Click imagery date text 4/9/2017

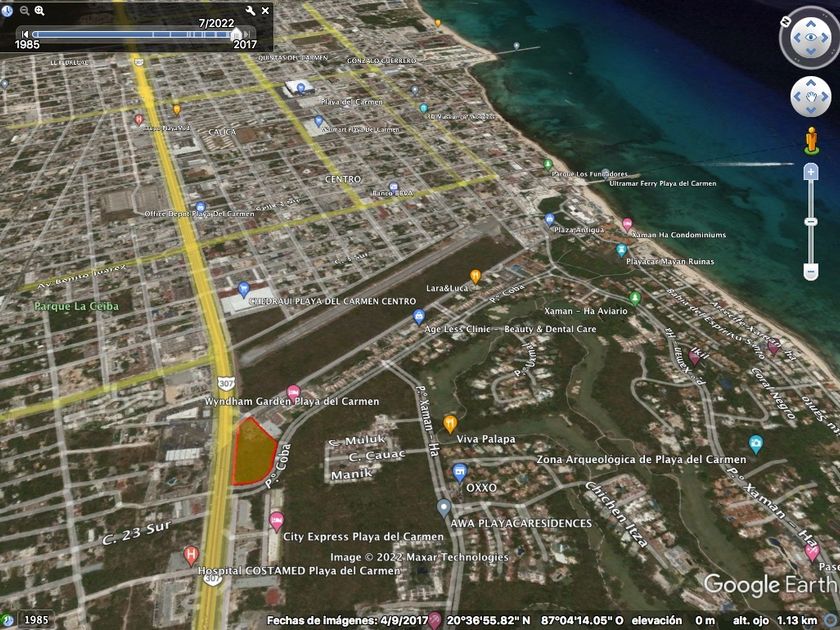pos(403,620)
